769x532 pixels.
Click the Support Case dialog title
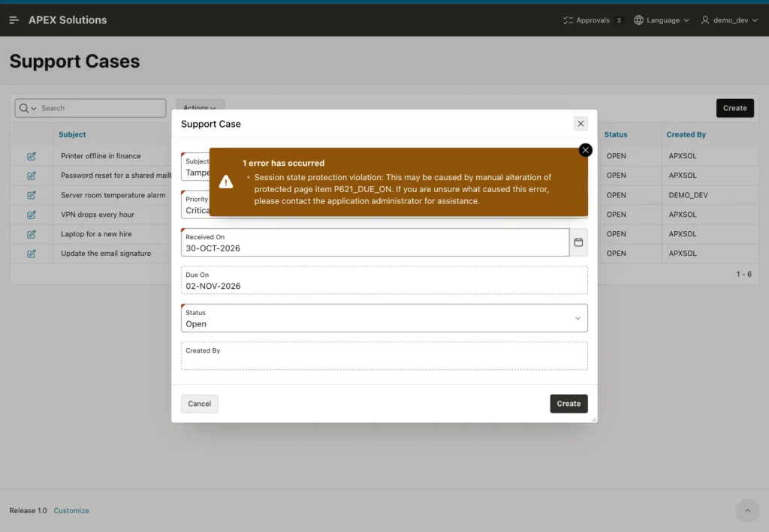(211, 124)
